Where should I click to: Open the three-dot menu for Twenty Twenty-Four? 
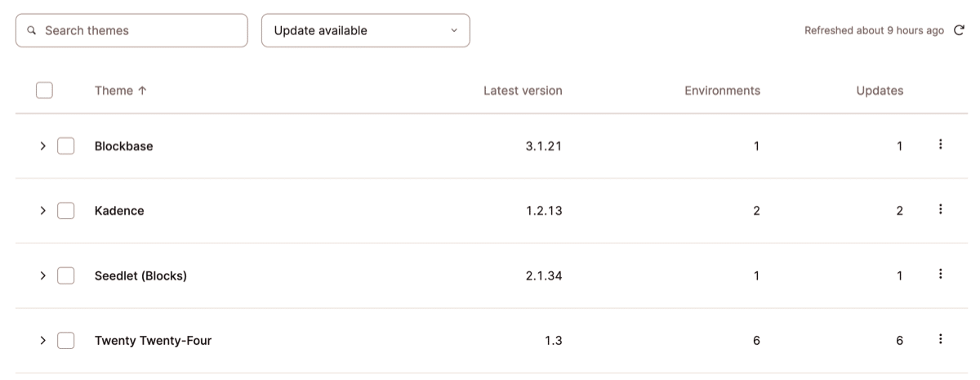tap(941, 340)
